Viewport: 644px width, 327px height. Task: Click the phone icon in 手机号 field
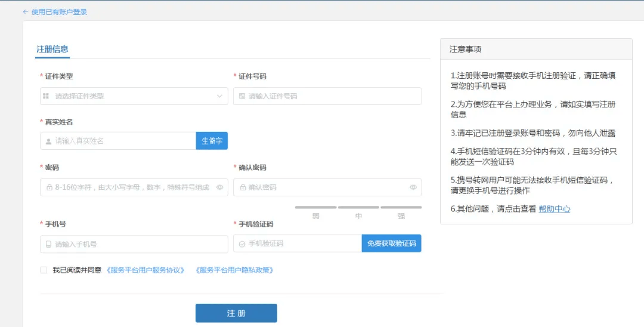tap(48, 244)
